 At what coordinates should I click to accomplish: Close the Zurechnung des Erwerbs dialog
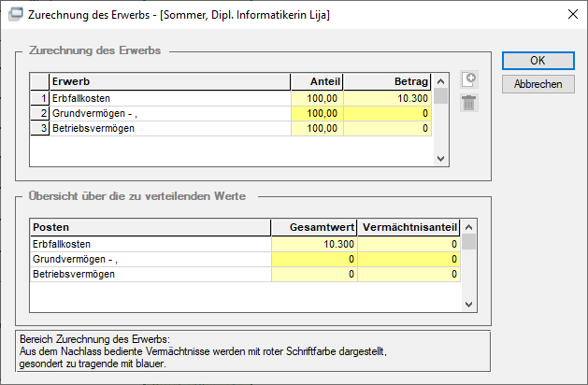point(573,14)
